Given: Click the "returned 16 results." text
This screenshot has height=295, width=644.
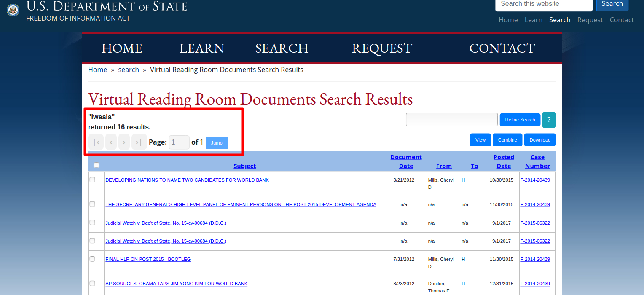Looking at the screenshot, I should point(119,127).
